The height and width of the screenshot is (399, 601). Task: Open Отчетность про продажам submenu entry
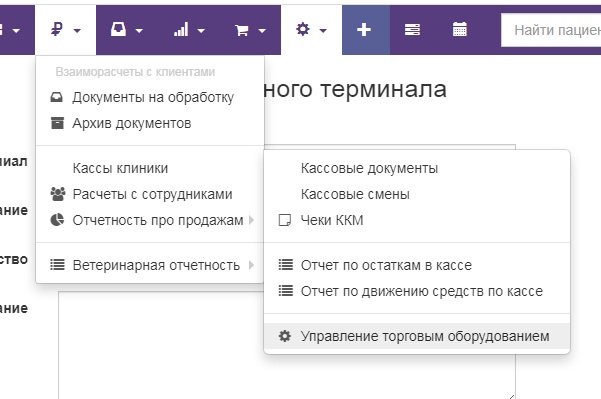point(149,220)
